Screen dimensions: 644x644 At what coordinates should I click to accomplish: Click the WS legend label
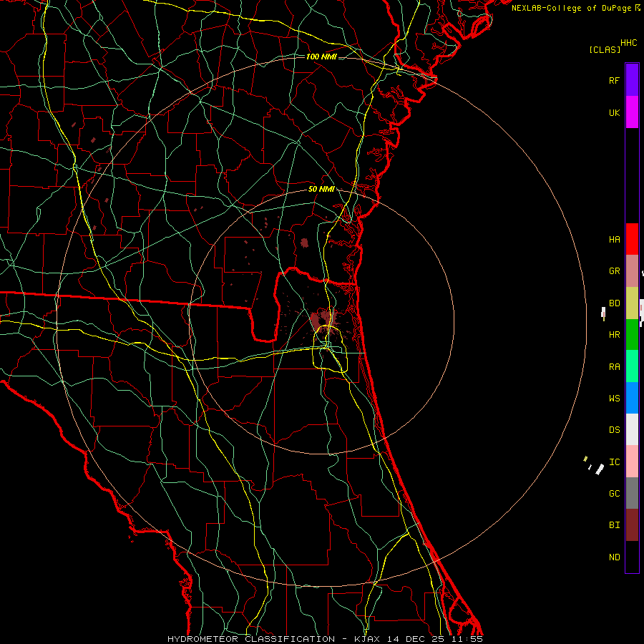(x=614, y=399)
